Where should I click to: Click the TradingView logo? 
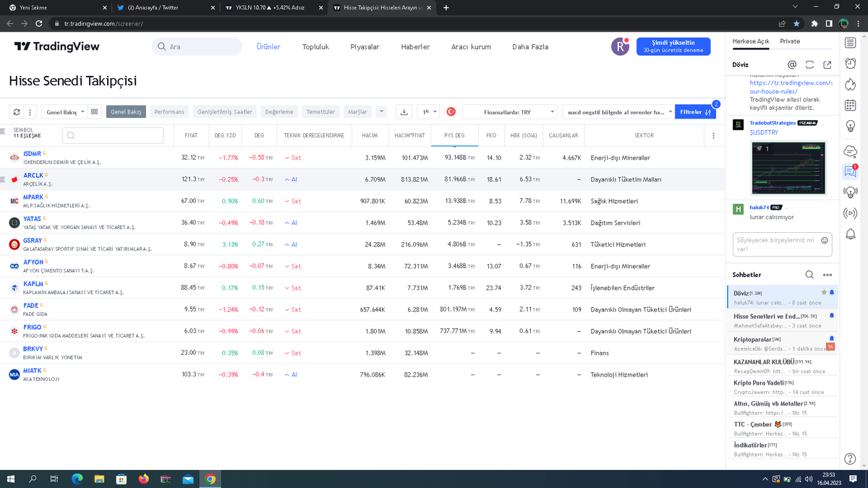pos(57,46)
